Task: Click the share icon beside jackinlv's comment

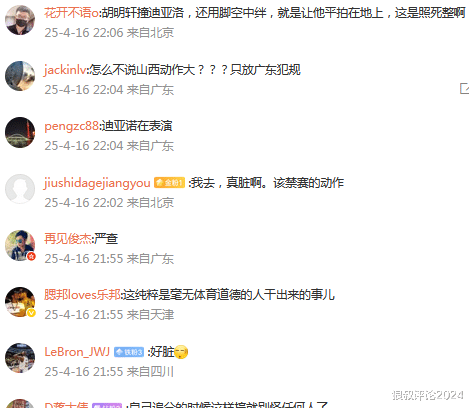Action: coord(465,89)
